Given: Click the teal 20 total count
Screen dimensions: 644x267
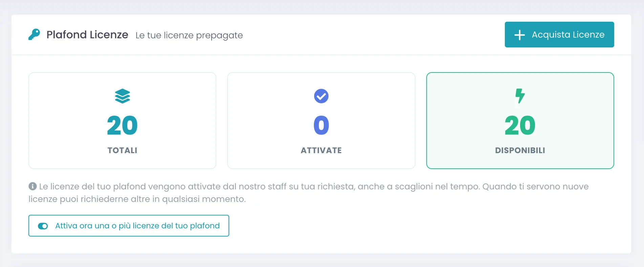Looking at the screenshot, I should (123, 126).
